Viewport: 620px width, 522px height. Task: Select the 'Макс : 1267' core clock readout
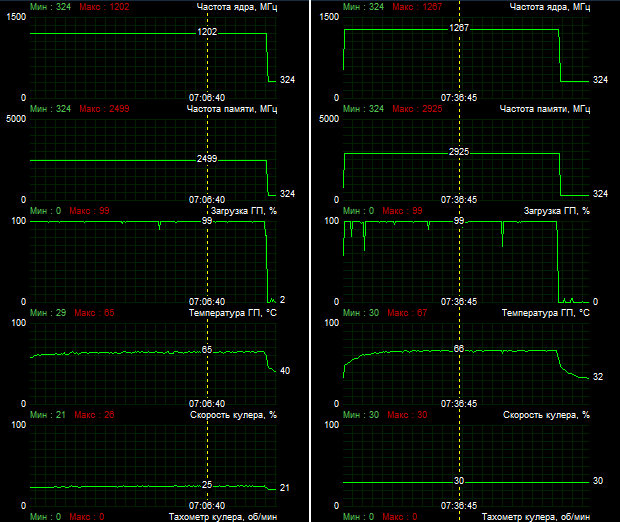click(417, 7)
